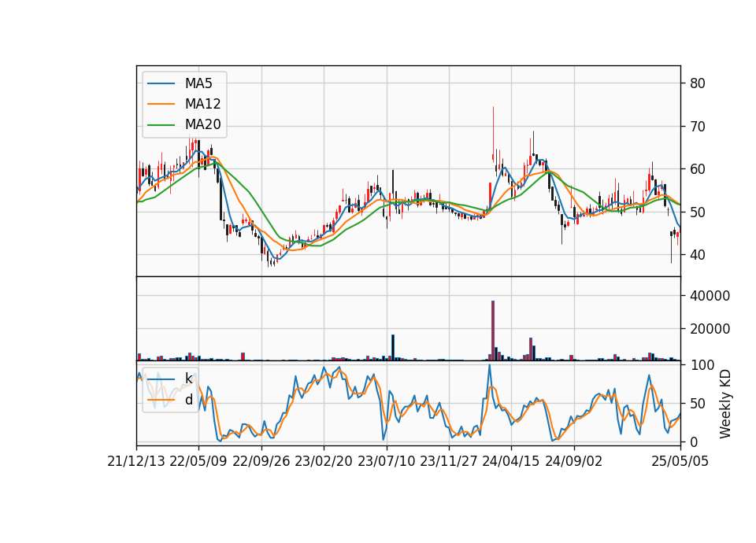
Task: Click the 24/09/02 date label
Action: tap(574, 461)
